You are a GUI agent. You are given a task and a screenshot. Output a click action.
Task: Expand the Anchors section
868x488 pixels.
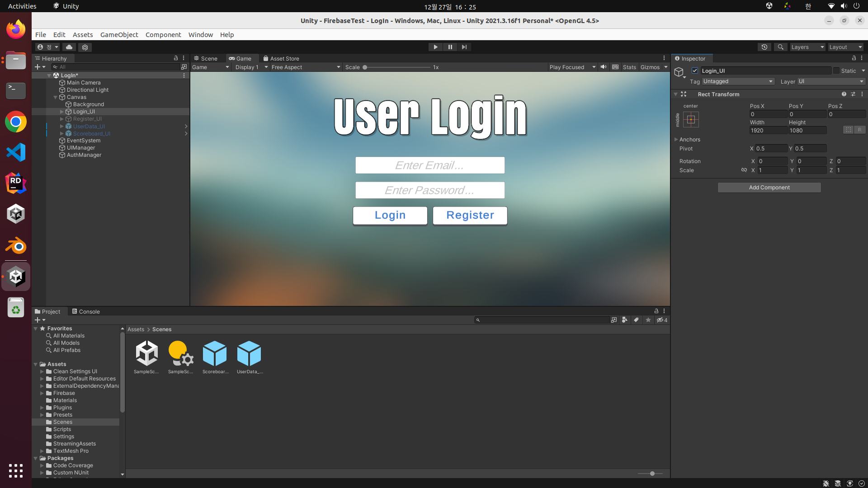[676, 140]
